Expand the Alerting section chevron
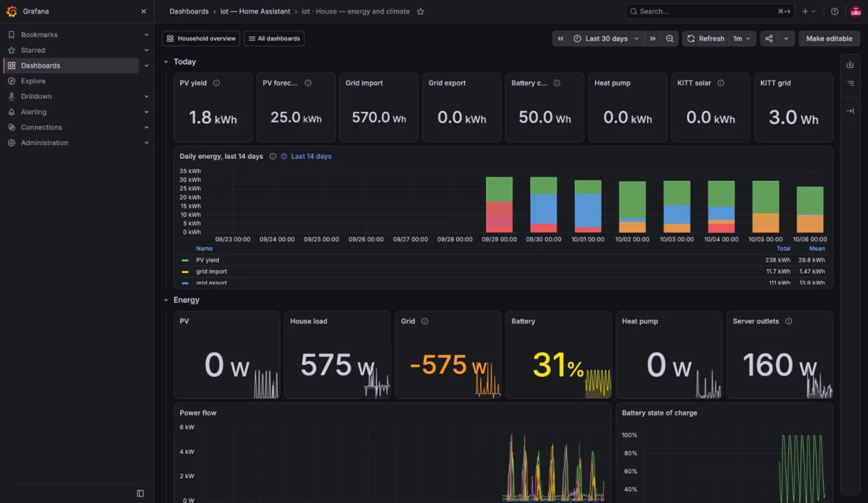 click(x=146, y=112)
